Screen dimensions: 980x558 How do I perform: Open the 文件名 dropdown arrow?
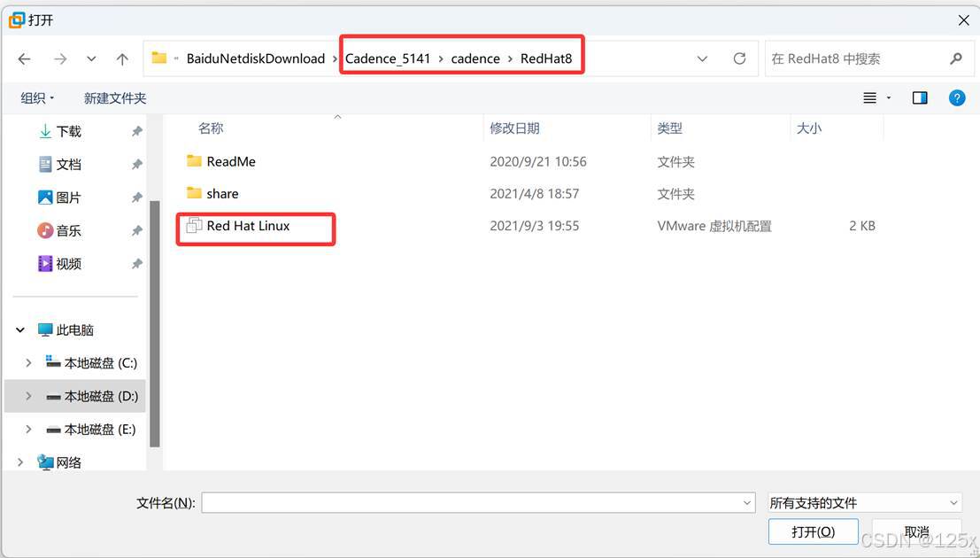point(747,503)
